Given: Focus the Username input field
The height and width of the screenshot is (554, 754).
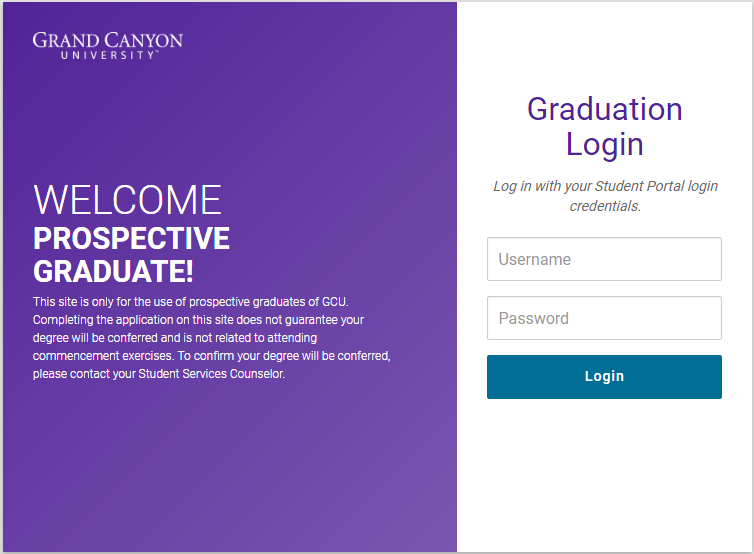Looking at the screenshot, I should click(x=604, y=259).
